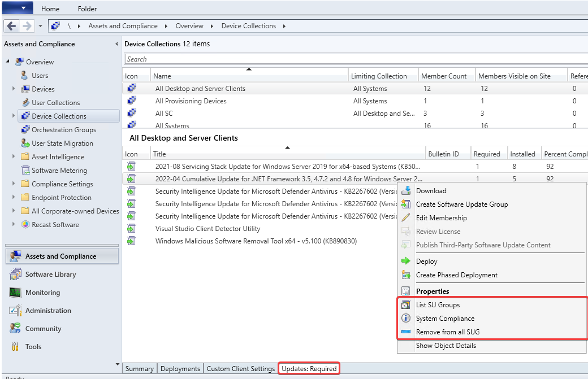Expand the Devices tree node
The width and height of the screenshot is (588, 379).
(14, 89)
